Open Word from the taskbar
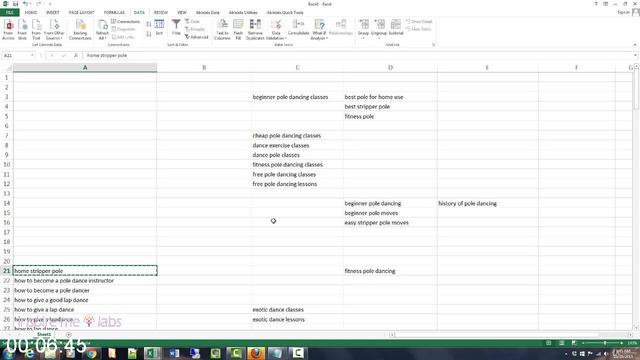The width and height of the screenshot is (640, 360). 174,353
